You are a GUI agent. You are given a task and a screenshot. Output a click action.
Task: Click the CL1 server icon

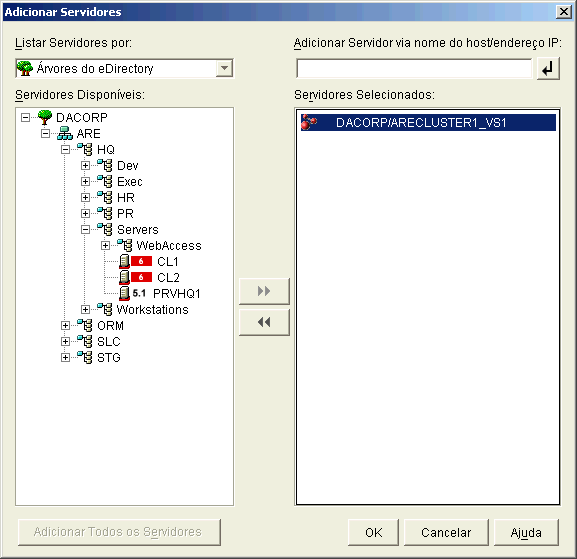124,261
